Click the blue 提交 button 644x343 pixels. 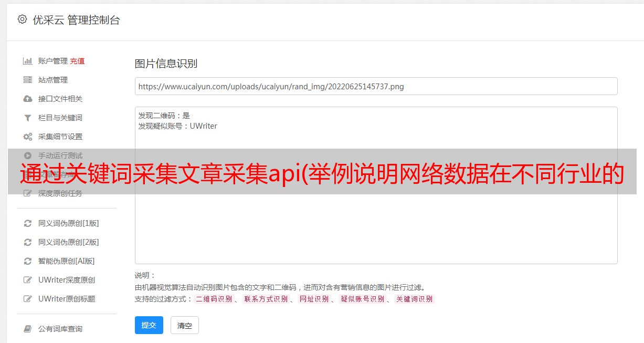pos(149,325)
